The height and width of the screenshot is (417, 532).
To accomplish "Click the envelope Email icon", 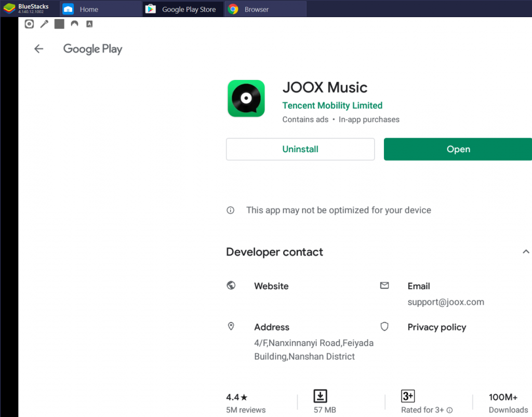I will pyautogui.click(x=384, y=286).
